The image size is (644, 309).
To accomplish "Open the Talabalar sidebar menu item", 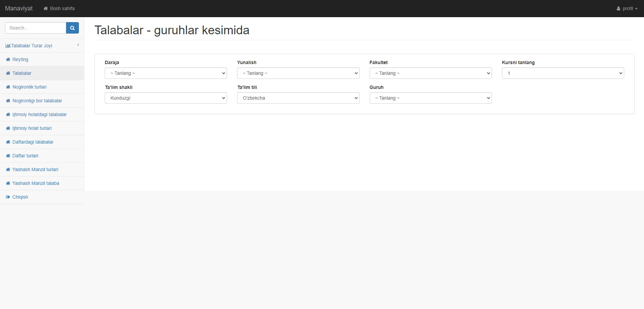I will (x=22, y=73).
